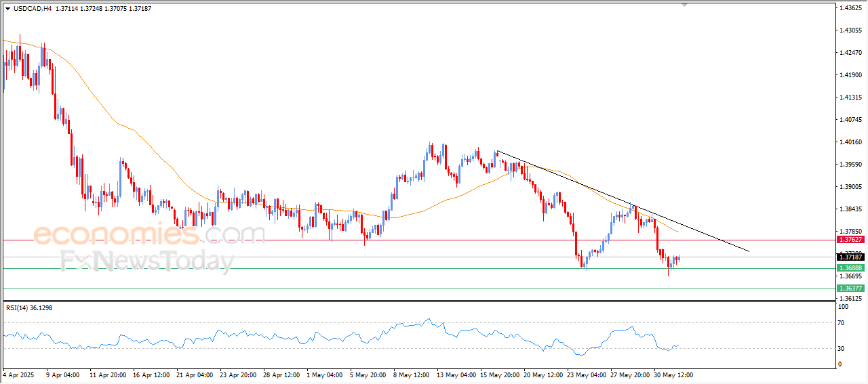Screen dimensions: 868x384
Task: Select the black descending trendline
Action: coord(610,194)
